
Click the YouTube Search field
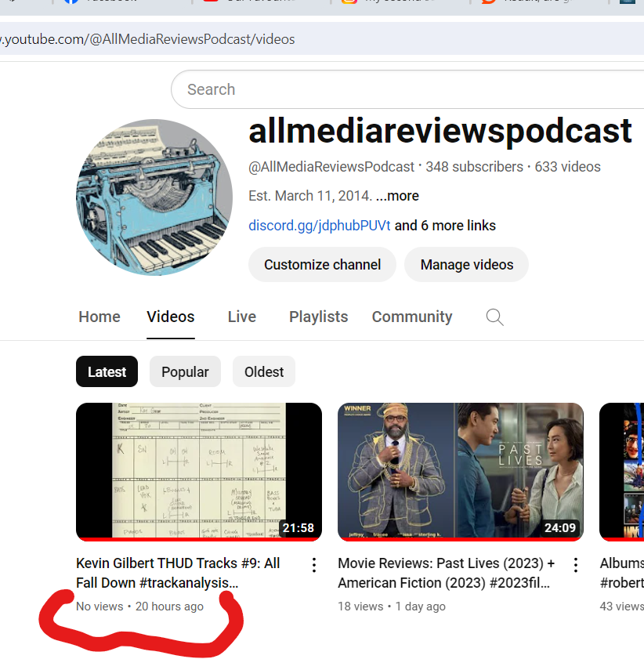(407, 89)
